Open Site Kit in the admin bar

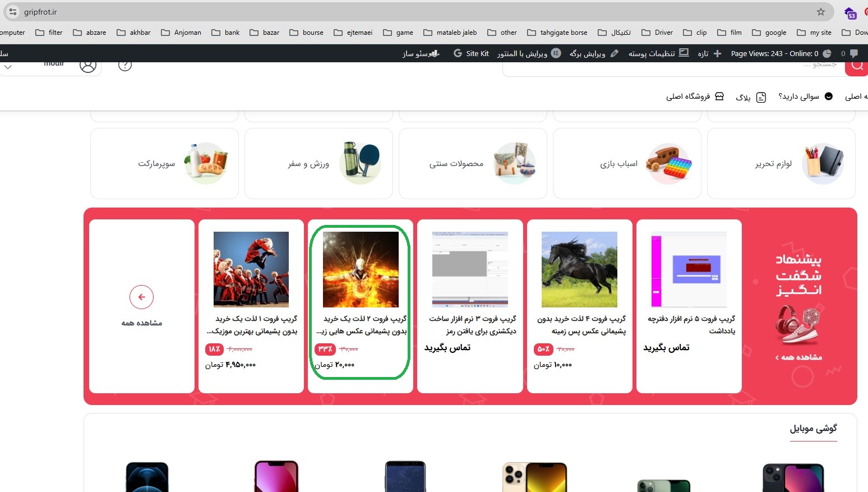tap(471, 53)
